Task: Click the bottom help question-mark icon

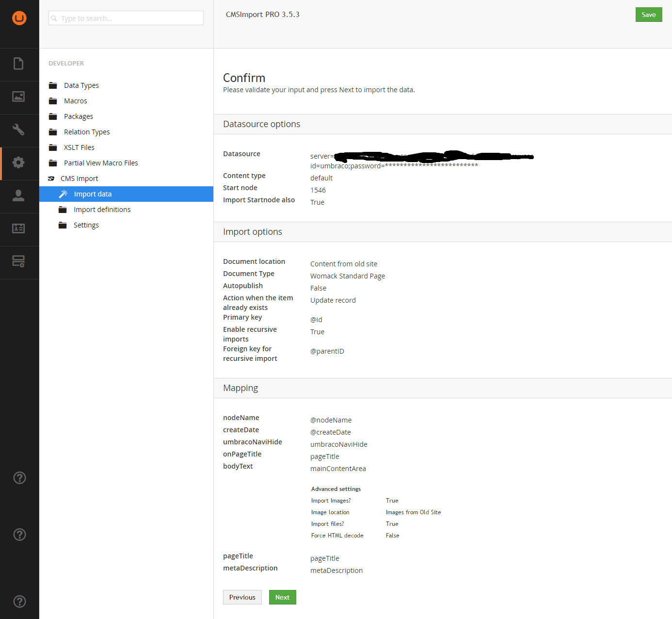Action: click(19, 602)
